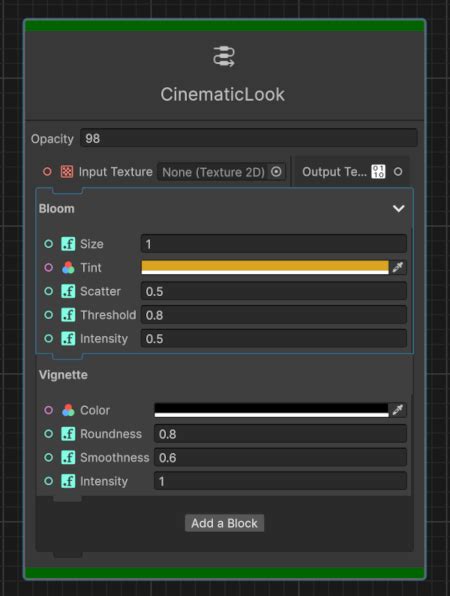Click the Opacity value field
This screenshot has height=596, width=450.
point(249,138)
